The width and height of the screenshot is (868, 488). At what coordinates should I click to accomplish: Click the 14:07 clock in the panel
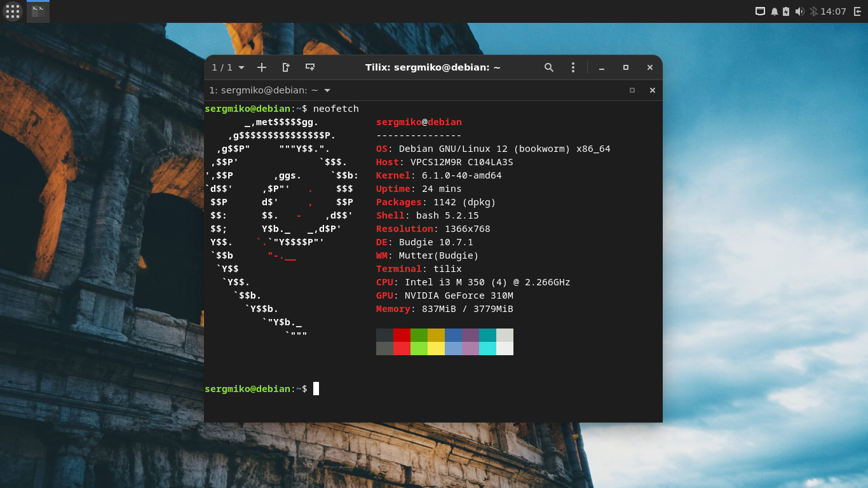tap(833, 11)
